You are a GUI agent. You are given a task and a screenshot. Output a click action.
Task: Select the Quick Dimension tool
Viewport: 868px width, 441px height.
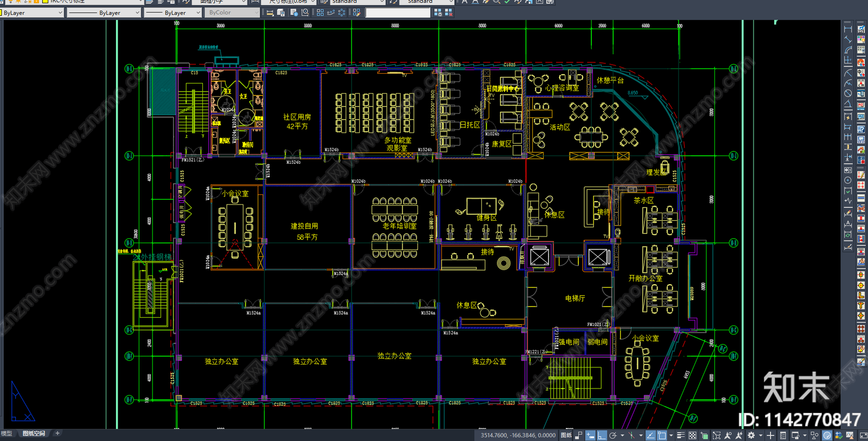[x=848, y=117]
